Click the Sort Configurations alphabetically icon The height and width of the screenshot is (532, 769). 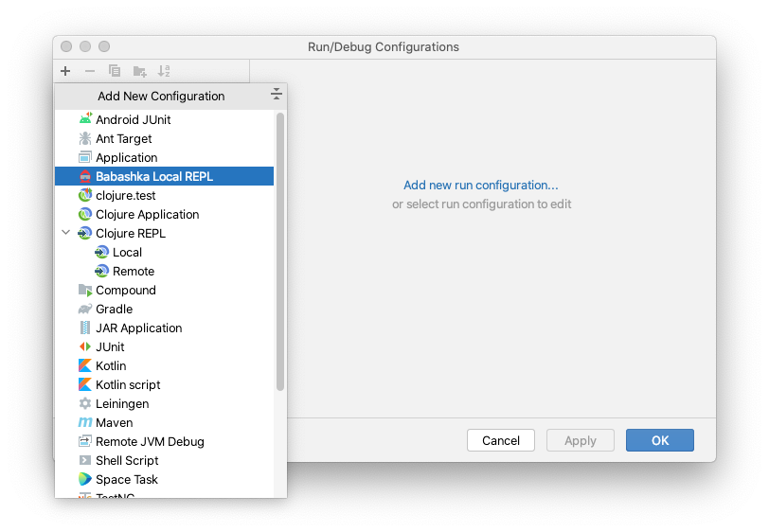(x=164, y=71)
